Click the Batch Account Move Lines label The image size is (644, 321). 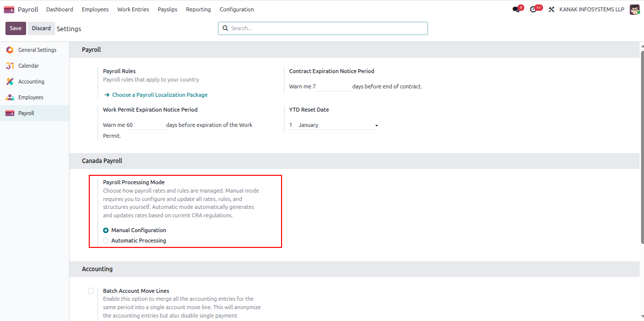pyautogui.click(x=136, y=291)
